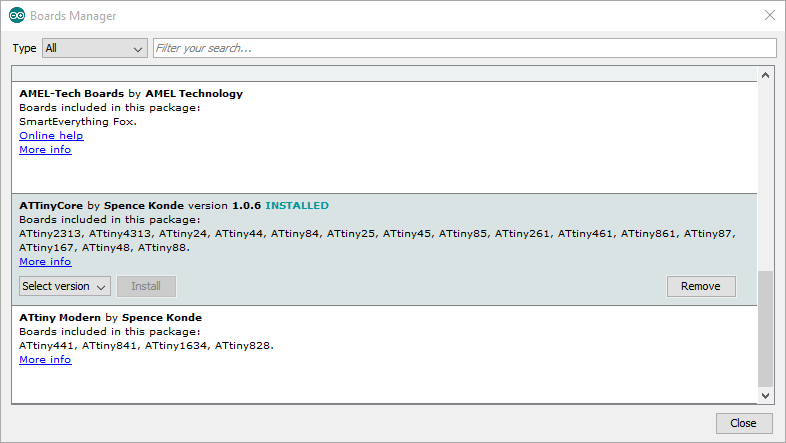
Task: Select the ATTinyCore package title text
Action: 51,205
